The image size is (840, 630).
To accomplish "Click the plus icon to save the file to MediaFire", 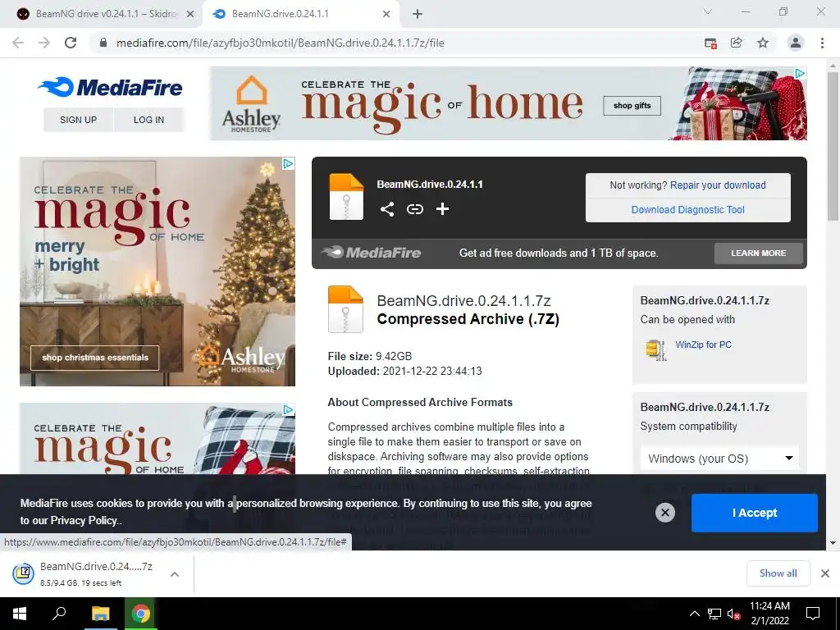I will (442, 209).
